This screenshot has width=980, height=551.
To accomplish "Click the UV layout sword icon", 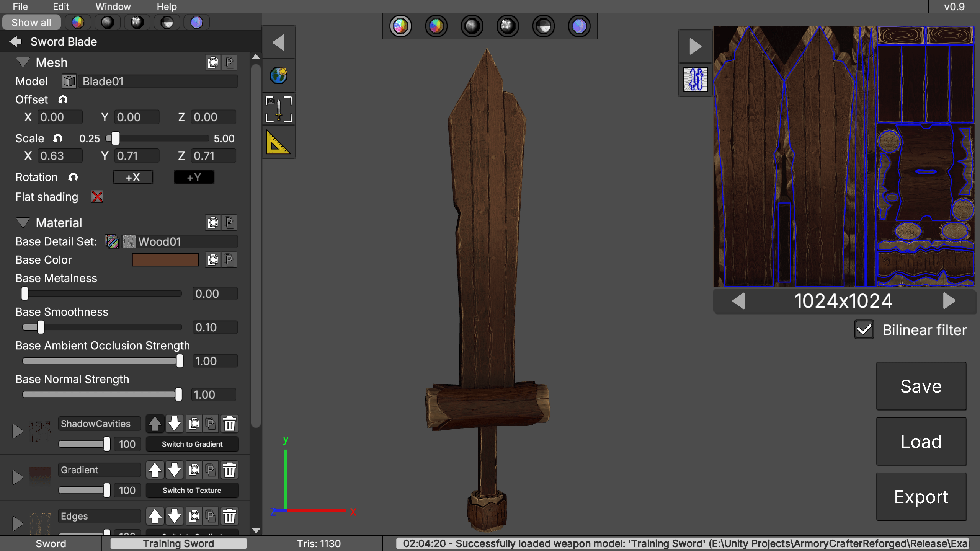I will [x=695, y=80].
